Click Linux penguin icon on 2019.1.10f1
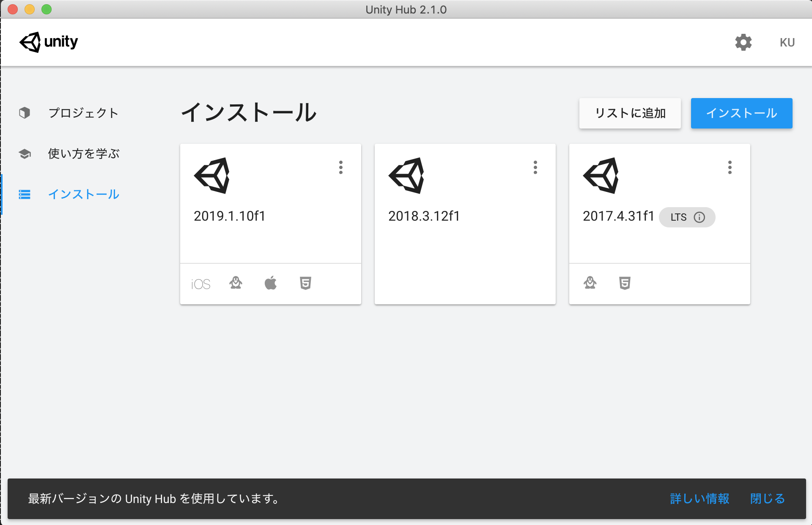The image size is (812, 525). pos(236,283)
